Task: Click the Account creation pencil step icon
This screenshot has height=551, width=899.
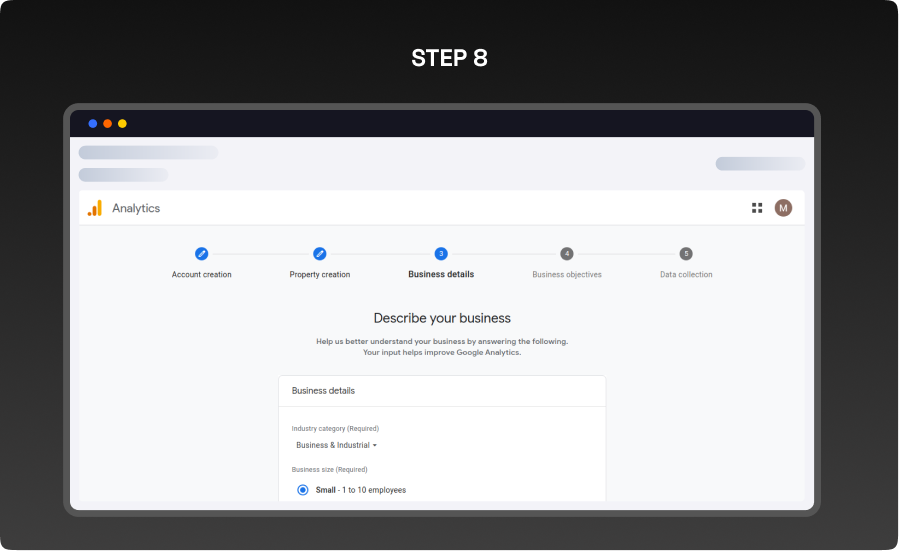Action: click(x=201, y=254)
